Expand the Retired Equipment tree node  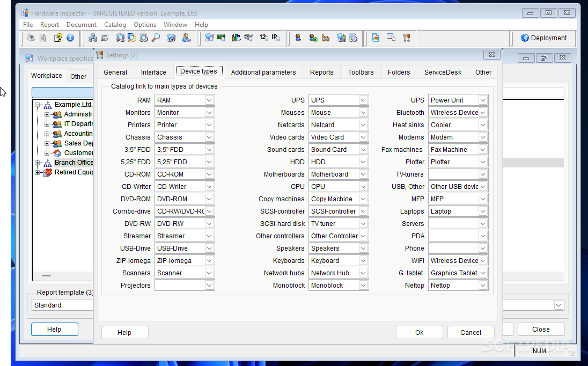coord(37,172)
